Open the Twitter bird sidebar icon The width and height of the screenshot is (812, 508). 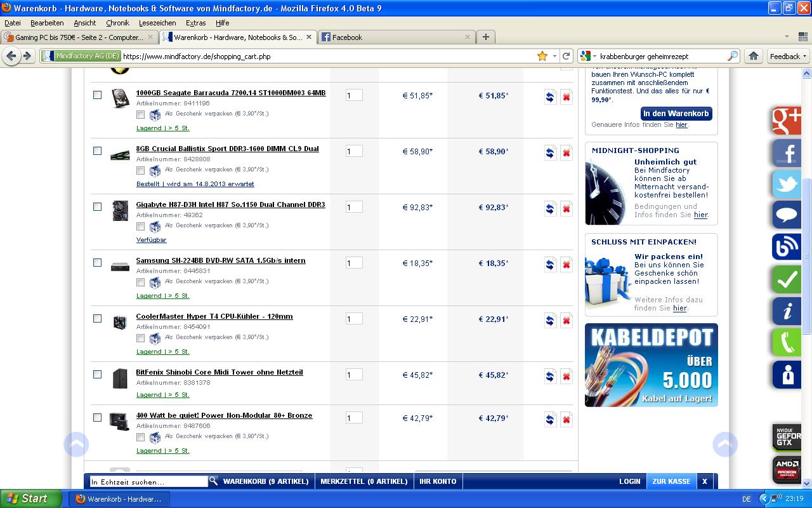pyautogui.click(x=787, y=185)
